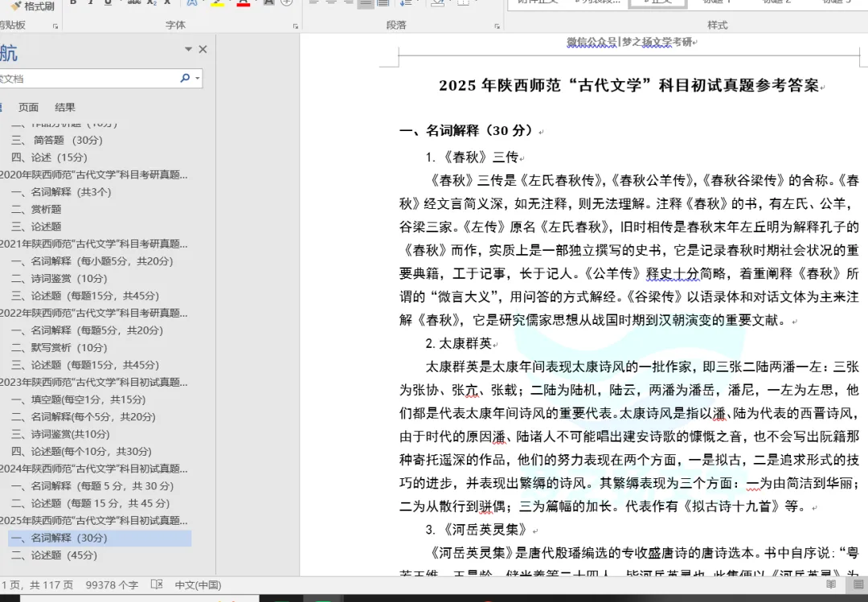This screenshot has width=868, height=602.
Task: Switch to the 结果 tab in navigation pane
Action: 66,106
